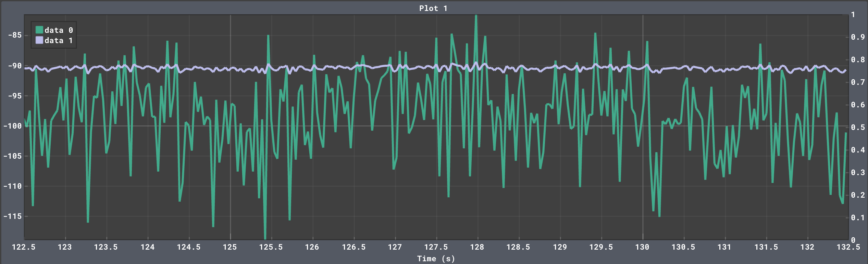
Task: Click the Plot 1 title
Action: 433,8
